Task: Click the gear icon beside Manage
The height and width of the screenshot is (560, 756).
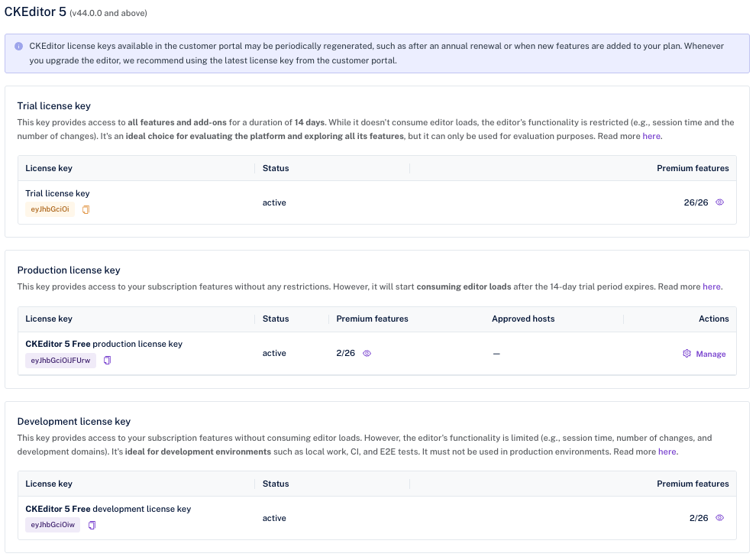Action: click(x=687, y=354)
